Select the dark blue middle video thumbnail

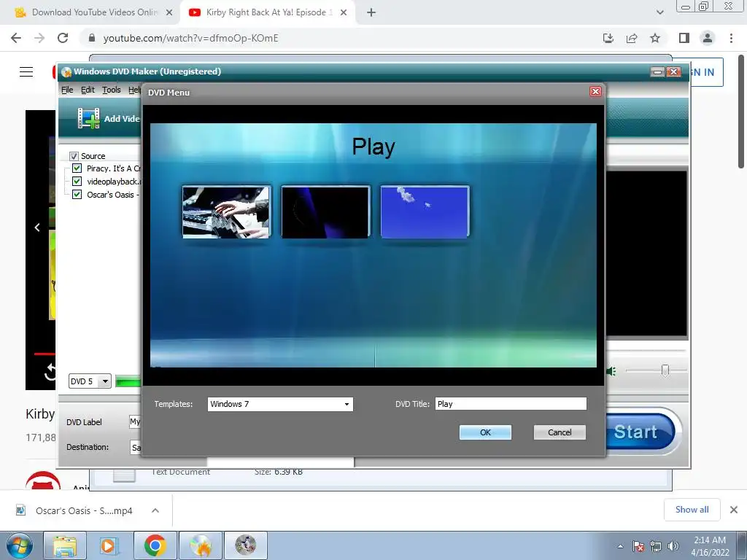[325, 212]
